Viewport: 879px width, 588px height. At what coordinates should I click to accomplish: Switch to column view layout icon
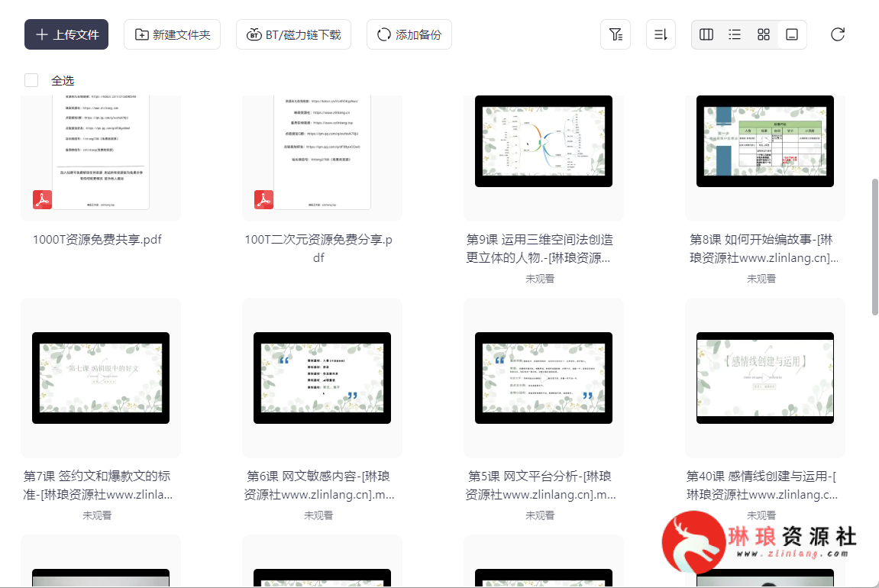[706, 35]
